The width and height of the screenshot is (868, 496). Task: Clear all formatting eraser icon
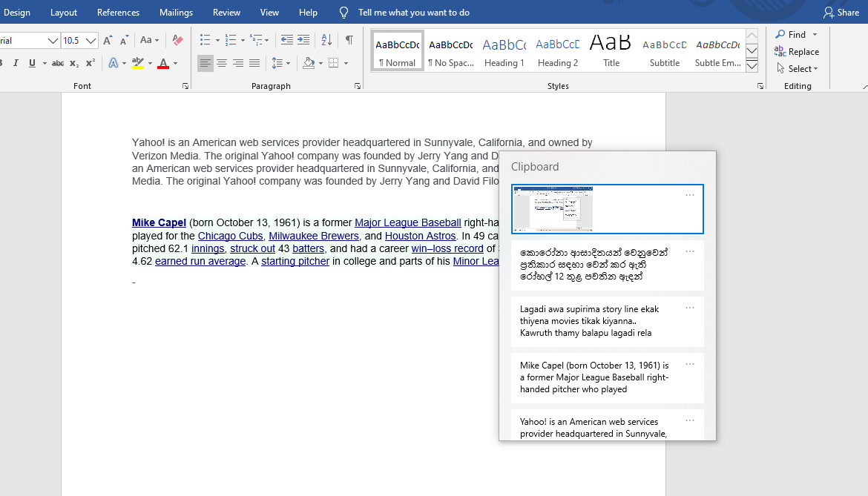[x=177, y=40]
